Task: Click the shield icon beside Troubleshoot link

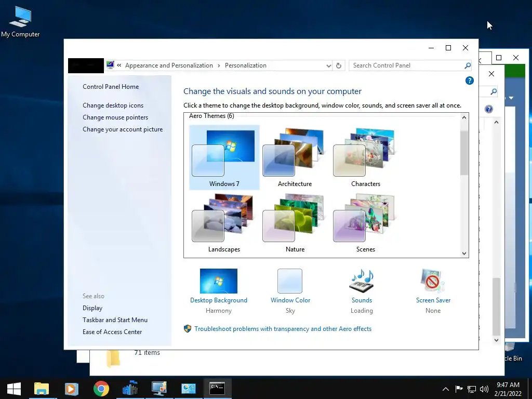Action: (187, 328)
